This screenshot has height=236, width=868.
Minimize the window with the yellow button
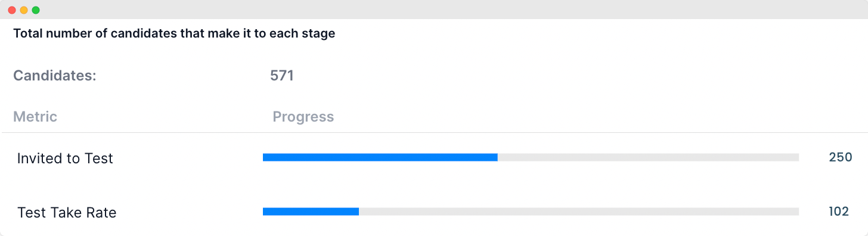pyautogui.click(x=24, y=10)
